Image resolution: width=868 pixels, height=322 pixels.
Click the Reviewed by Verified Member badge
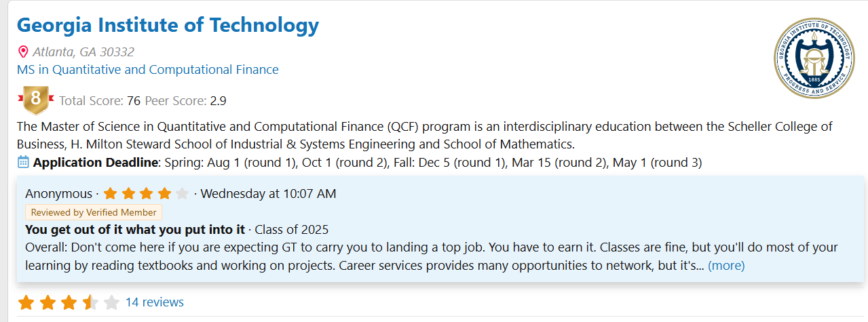pyautogui.click(x=94, y=212)
